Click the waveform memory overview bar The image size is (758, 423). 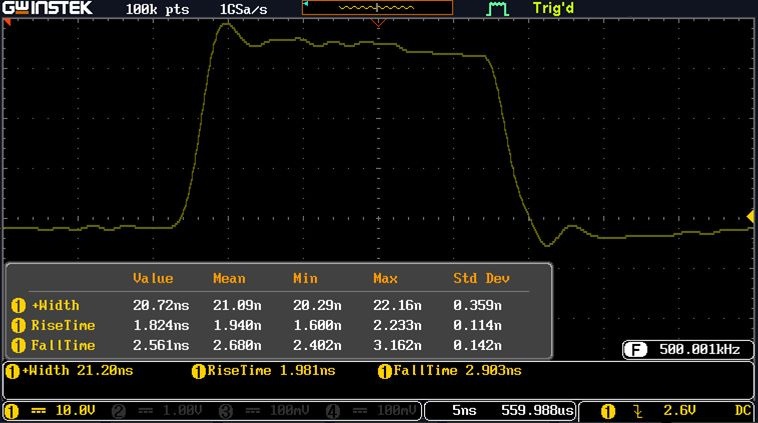click(378, 8)
